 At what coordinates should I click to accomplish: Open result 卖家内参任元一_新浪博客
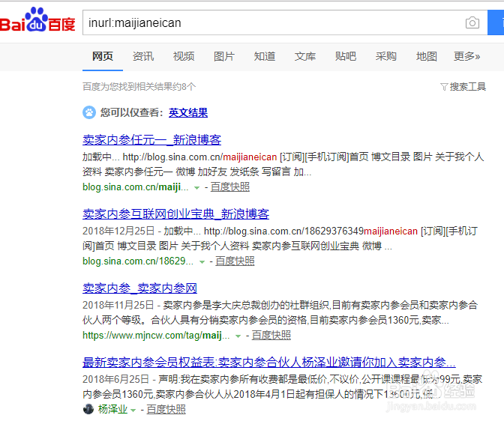click(x=151, y=140)
